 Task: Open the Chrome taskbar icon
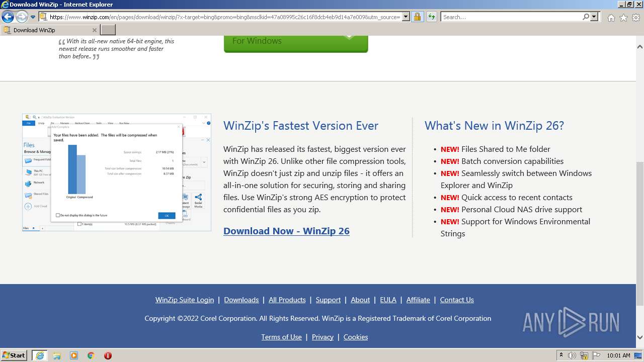coord(91,355)
